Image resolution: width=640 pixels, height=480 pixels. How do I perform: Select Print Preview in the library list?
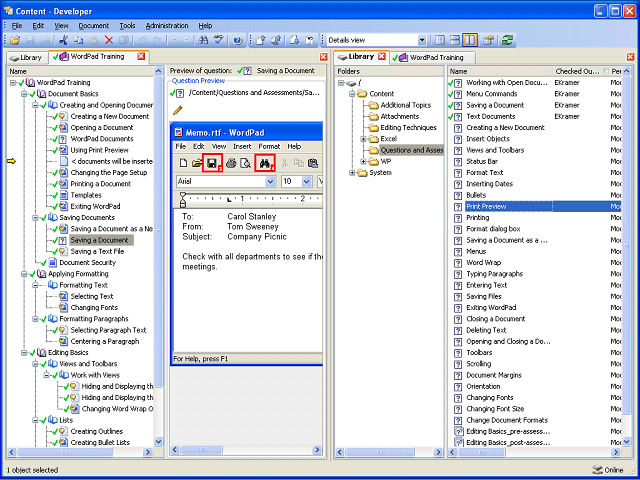click(x=486, y=207)
